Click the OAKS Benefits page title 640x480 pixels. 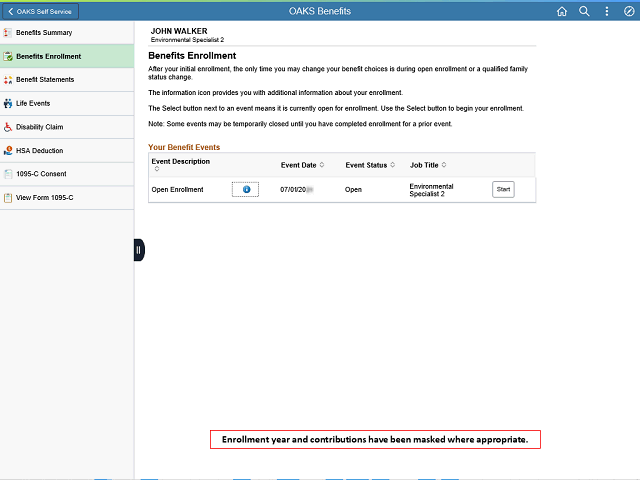(320, 11)
